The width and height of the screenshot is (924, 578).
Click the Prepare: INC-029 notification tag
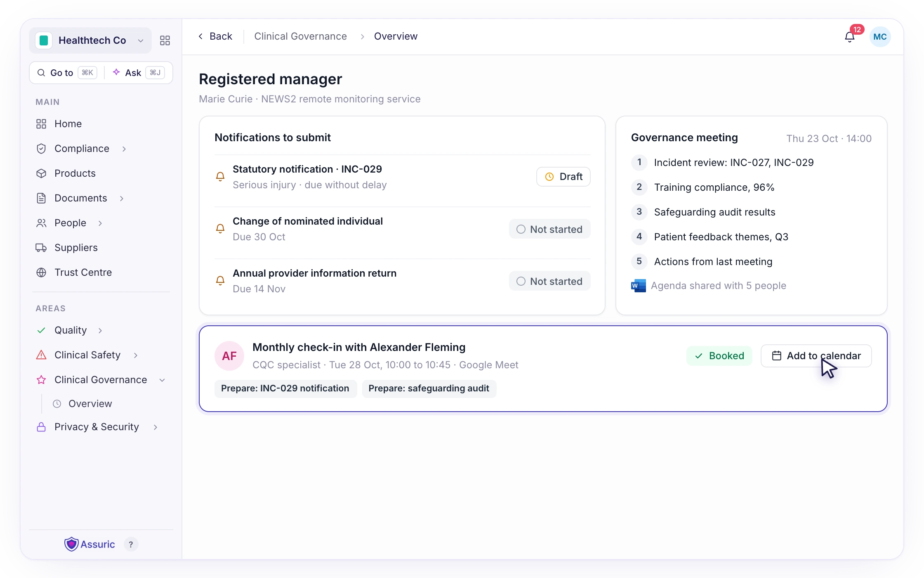click(285, 388)
